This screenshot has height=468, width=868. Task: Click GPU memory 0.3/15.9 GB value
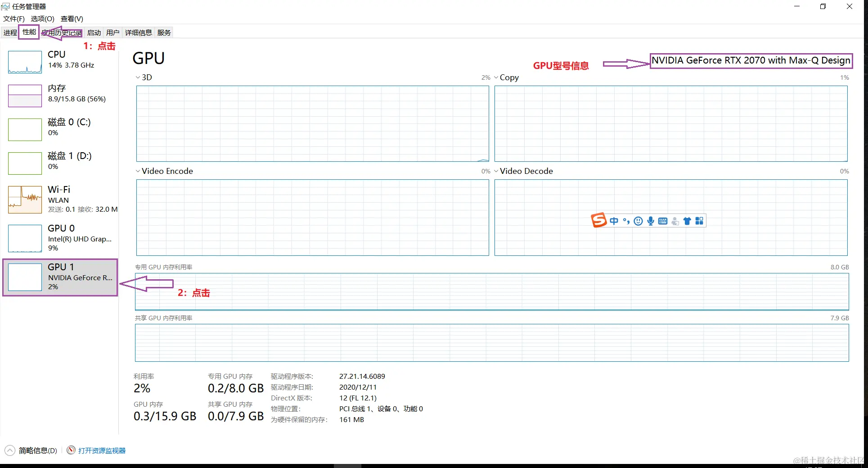tap(165, 416)
